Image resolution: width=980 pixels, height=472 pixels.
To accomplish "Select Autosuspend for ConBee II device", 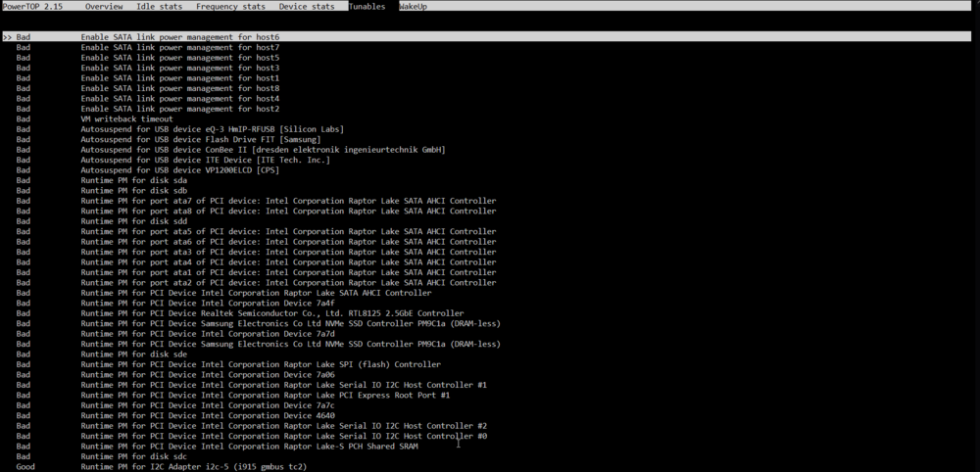I will [x=230, y=150].
